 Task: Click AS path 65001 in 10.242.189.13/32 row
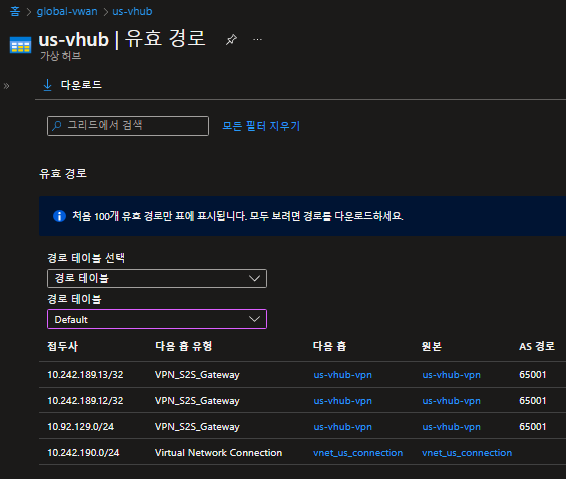(532, 375)
